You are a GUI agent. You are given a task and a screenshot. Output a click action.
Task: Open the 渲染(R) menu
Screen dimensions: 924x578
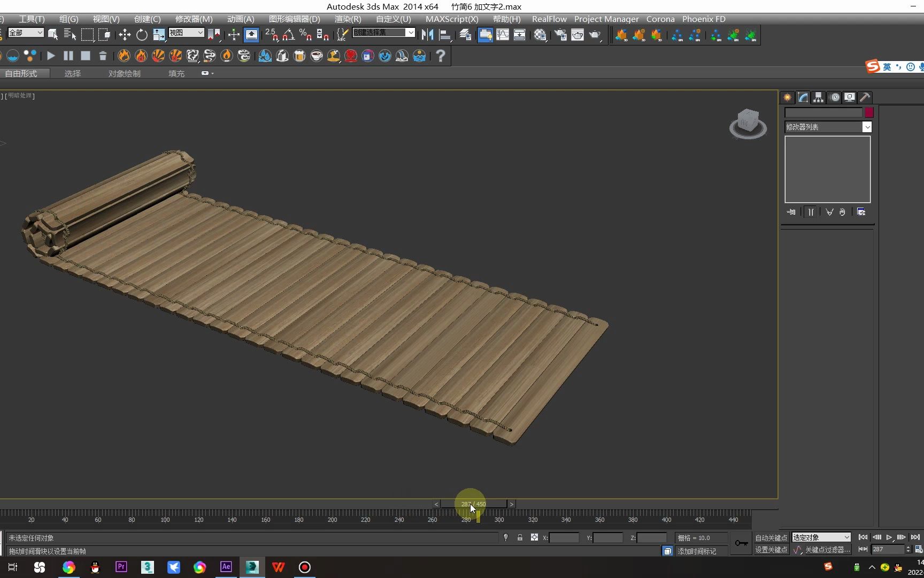click(348, 19)
